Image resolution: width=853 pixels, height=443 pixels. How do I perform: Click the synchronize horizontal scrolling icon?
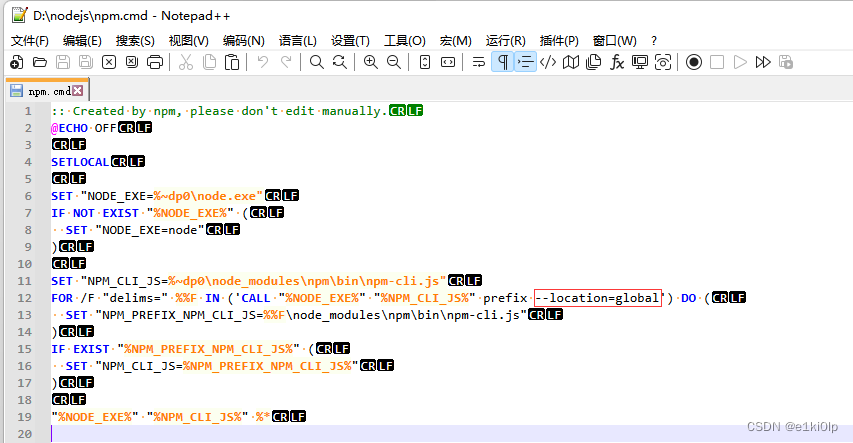coord(448,63)
